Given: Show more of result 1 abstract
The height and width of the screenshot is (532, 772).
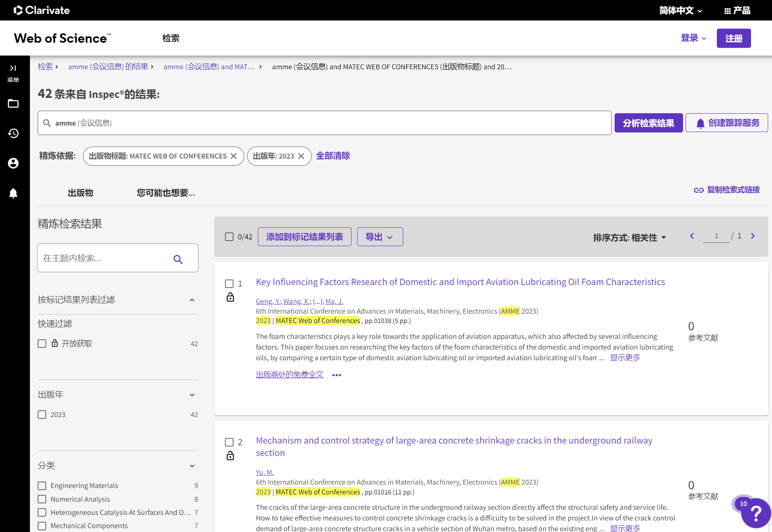Looking at the screenshot, I should 625,358.
